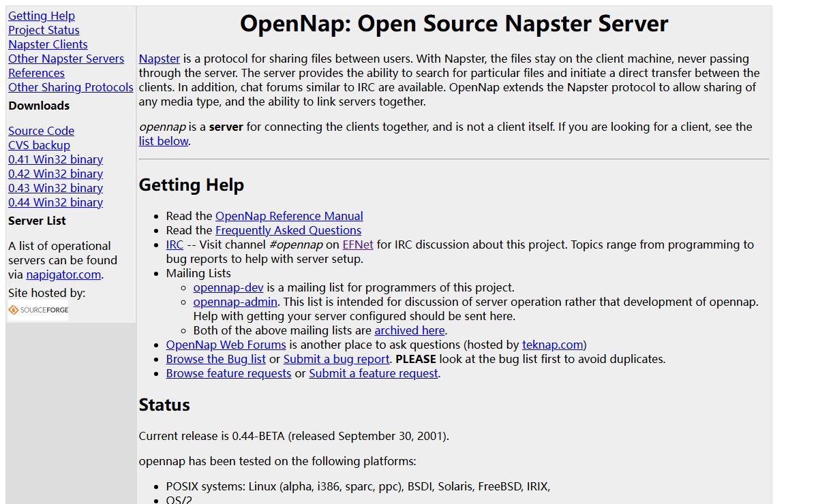Image resolution: width=818 pixels, height=504 pixels.
Task: Open the Napster Clients sidebar link
Action: point(48,44)
